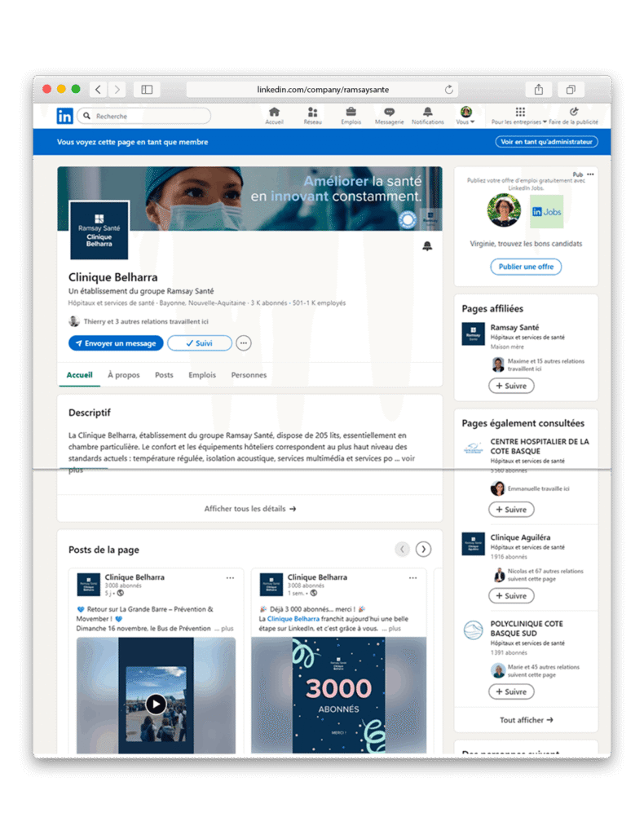Viewport: 644px width, 835px height.
Task: Click the Recherche search field
Action: [144, 116]
